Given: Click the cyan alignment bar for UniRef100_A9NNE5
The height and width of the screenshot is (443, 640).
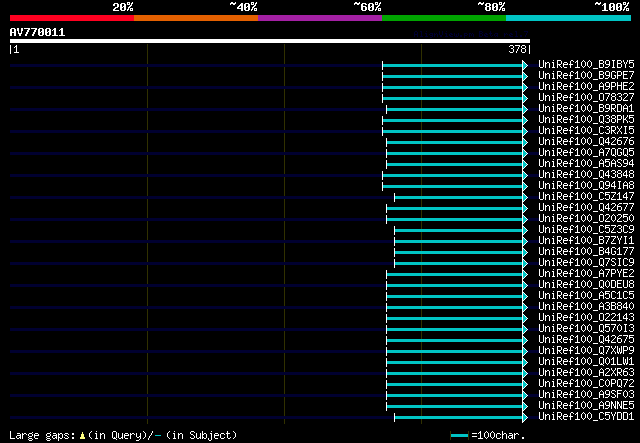Looking at the screenshot, I should click(457, 407).
